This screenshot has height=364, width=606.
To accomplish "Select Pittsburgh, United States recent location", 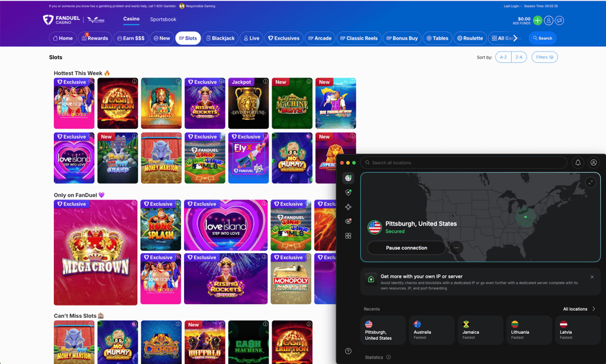I will [383, 330].
